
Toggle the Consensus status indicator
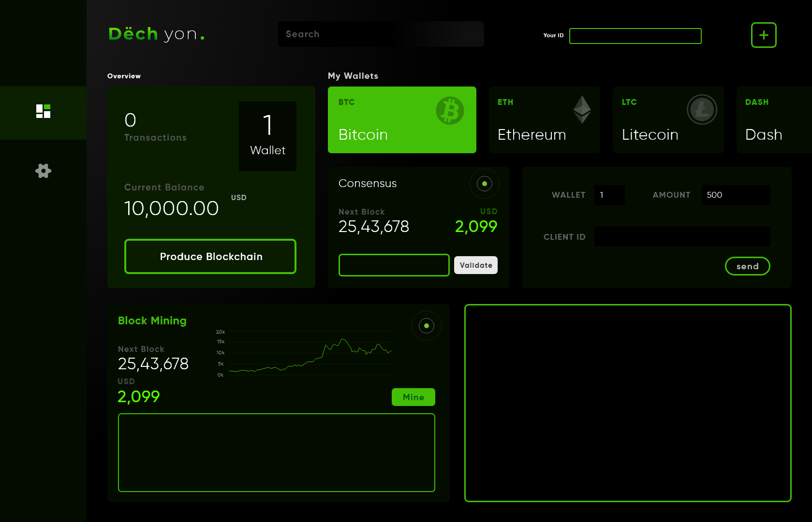point(484,184)
